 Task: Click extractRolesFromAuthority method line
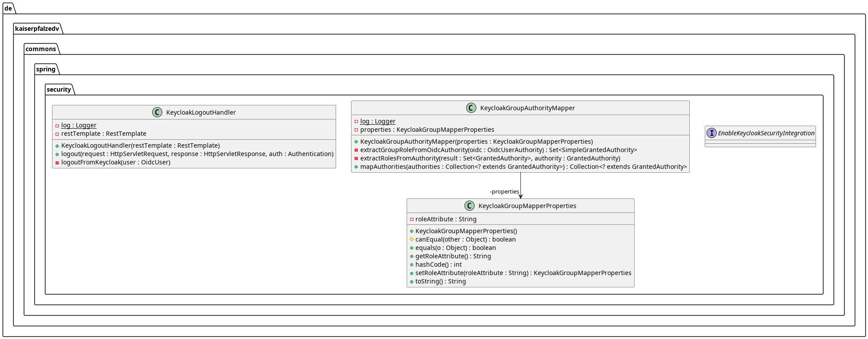tap(490, 159)
